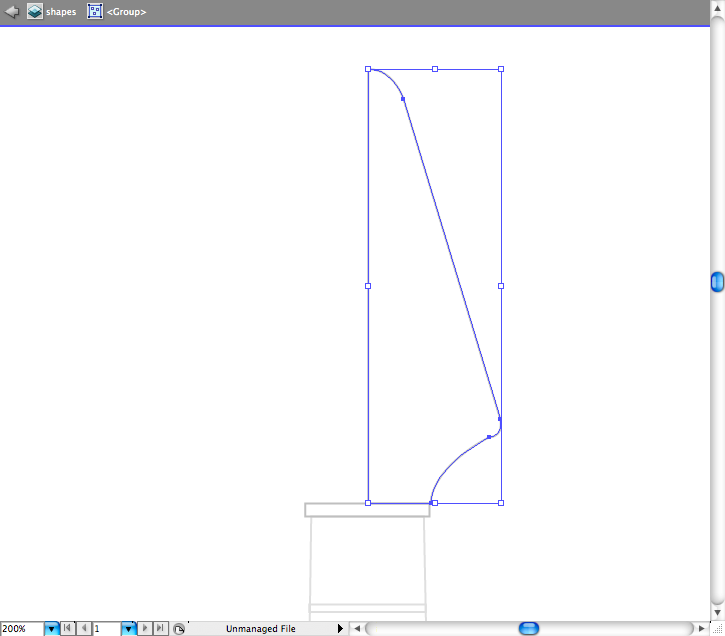The image size is (725, 636).
Task: Go to the last artboard
Action: coord(160,629)
